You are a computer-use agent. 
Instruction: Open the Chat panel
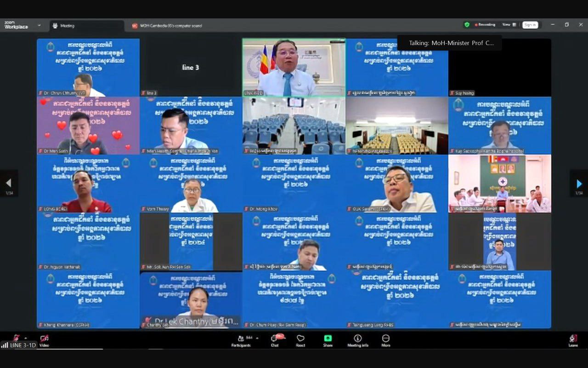pos(275,339)
